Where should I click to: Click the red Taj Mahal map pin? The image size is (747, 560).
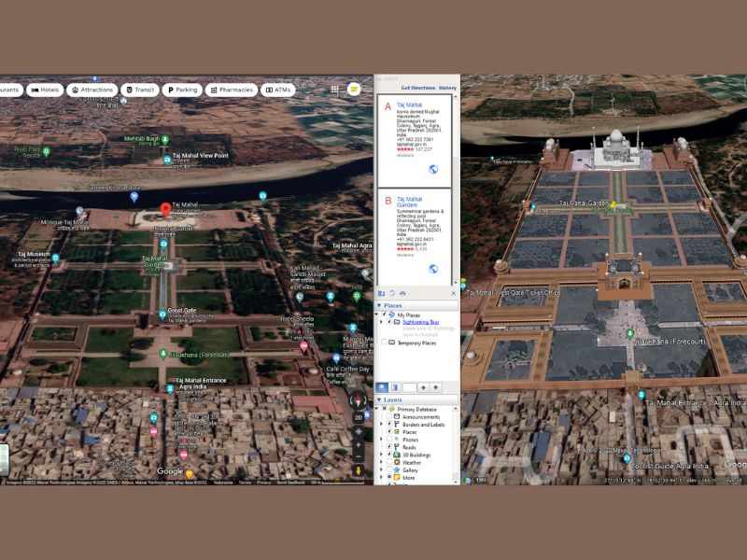coord(165,209)
